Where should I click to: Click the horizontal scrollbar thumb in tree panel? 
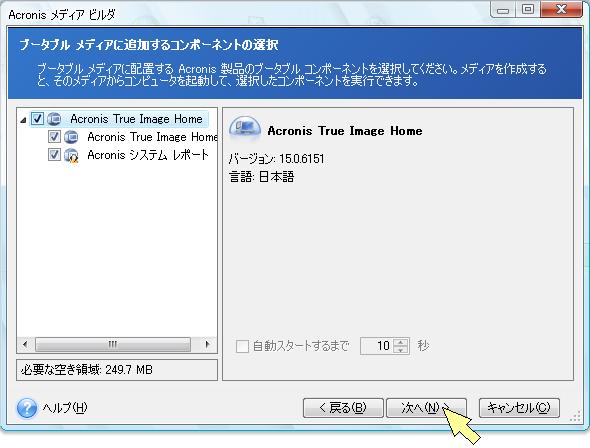113,344
